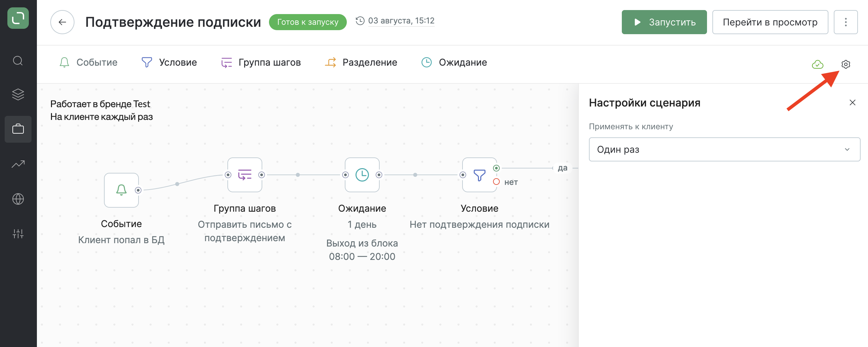Go back with the arrow button

[x=62, y=22]
